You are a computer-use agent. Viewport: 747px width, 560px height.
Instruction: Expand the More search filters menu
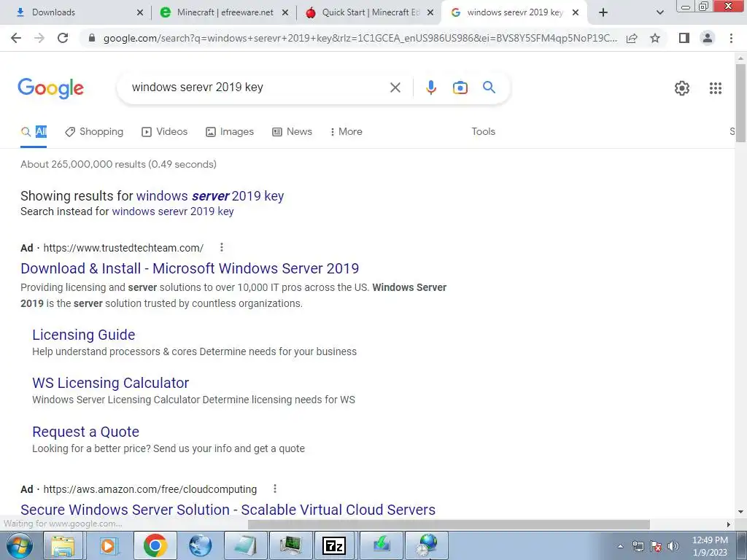[347, 132]
